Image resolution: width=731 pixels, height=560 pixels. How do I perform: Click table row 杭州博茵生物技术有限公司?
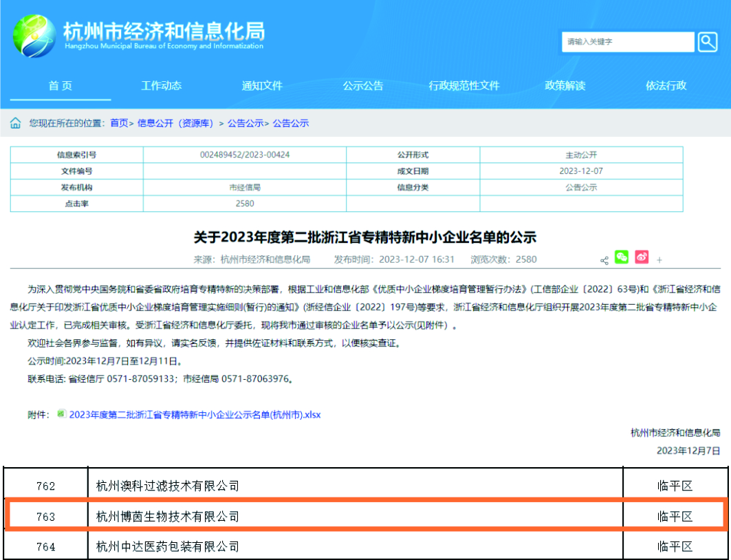(168, 516)
